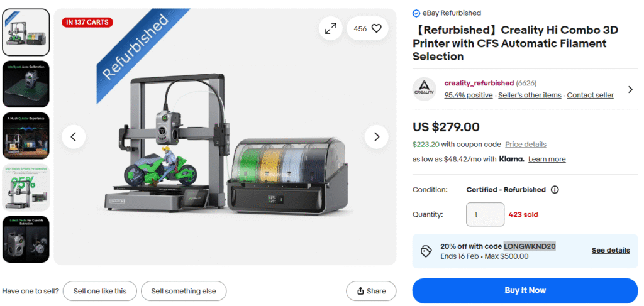Click the eBay Refurbished badge icon

416,13
